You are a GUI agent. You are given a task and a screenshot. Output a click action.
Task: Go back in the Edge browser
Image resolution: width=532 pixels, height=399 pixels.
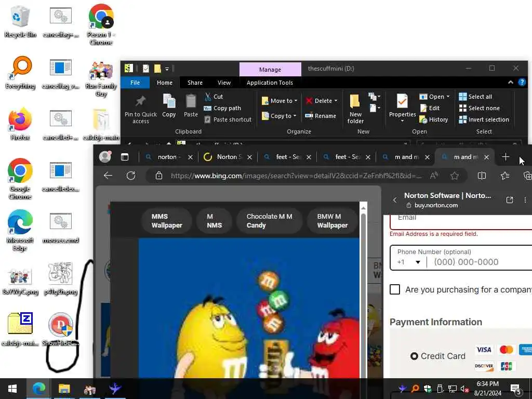108,176
